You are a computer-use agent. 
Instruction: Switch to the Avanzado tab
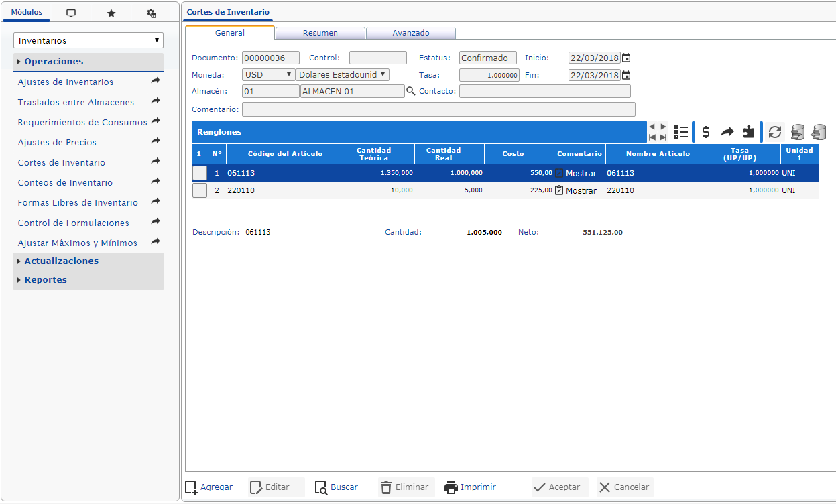pos(411,33)
